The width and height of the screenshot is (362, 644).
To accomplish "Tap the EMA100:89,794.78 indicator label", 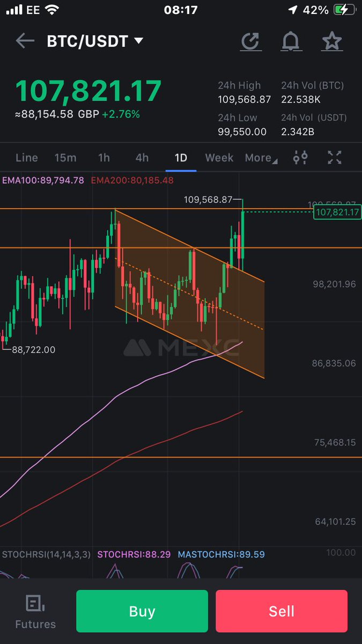I will [43, 180].
